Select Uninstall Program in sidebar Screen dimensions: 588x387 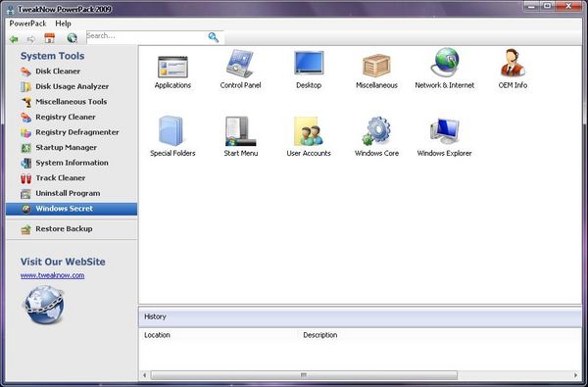coord(60,194)
